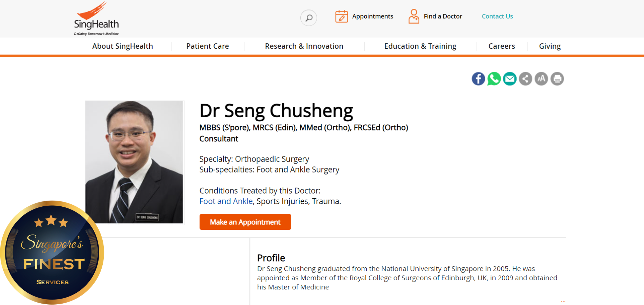Send the page by email icon

510,79
